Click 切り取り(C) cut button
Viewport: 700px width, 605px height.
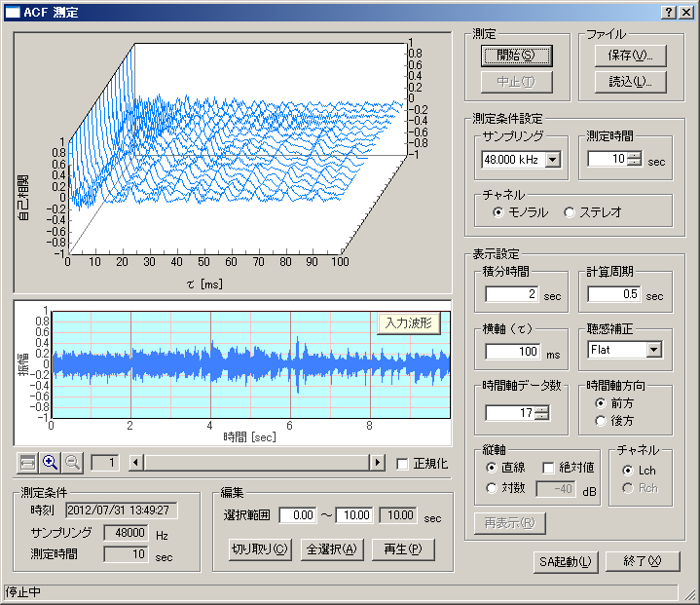[260, 549]
